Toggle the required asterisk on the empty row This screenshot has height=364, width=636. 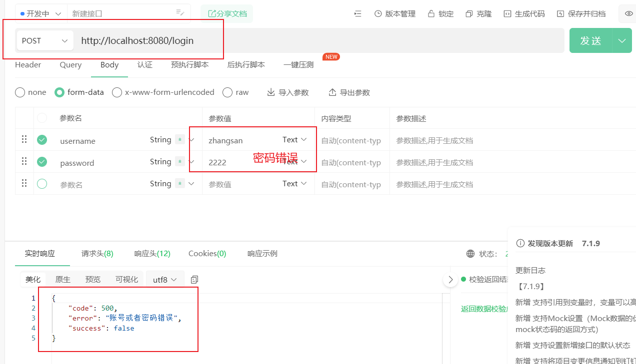coord(179,184)
